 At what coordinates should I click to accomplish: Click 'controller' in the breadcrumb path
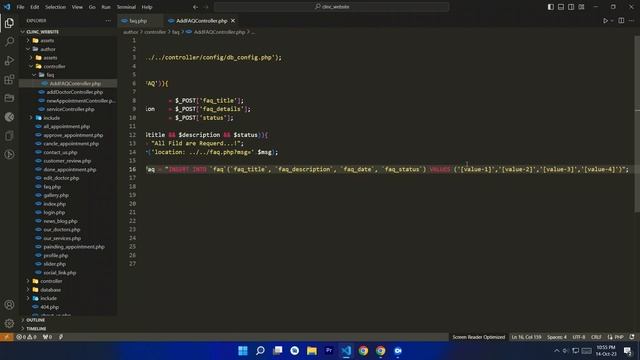pos(155,32)
